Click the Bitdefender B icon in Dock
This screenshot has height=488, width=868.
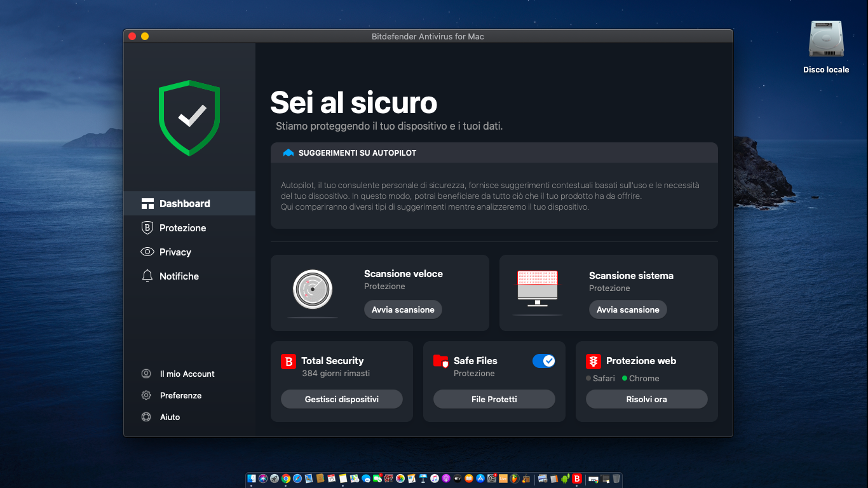click(577, 478)
